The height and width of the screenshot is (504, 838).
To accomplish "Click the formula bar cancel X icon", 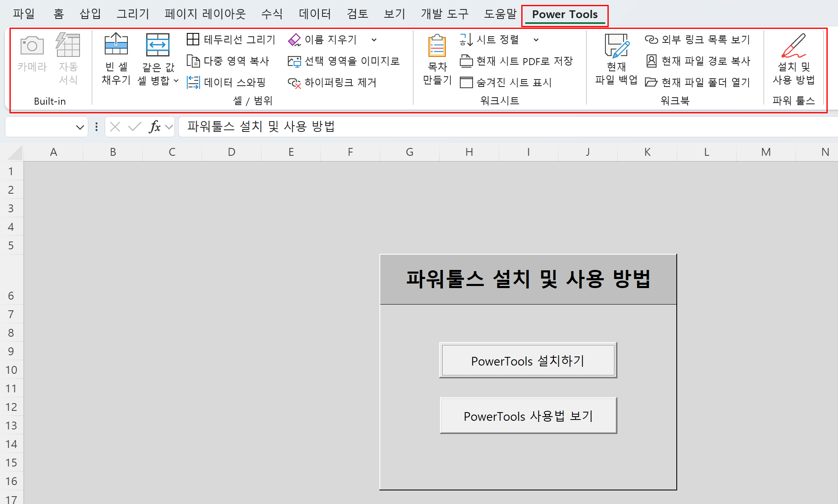I will (115, 127).
